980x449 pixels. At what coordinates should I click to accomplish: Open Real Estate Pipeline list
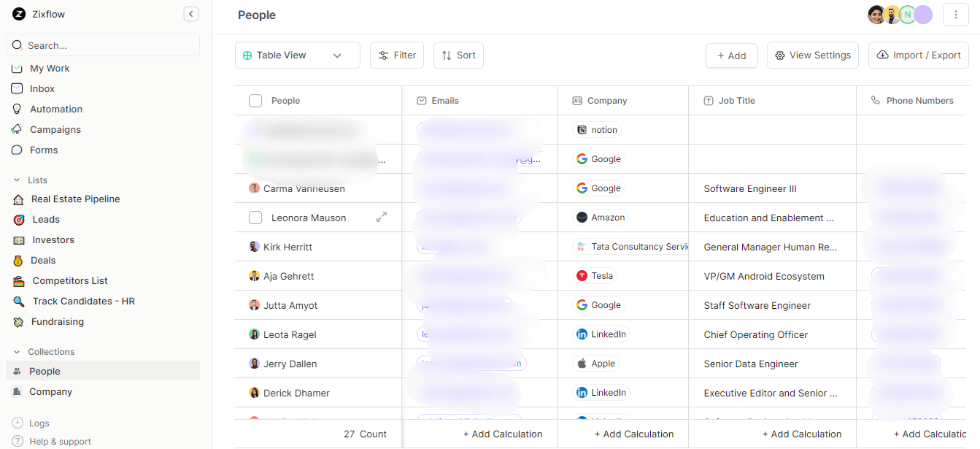click(75, 199)
